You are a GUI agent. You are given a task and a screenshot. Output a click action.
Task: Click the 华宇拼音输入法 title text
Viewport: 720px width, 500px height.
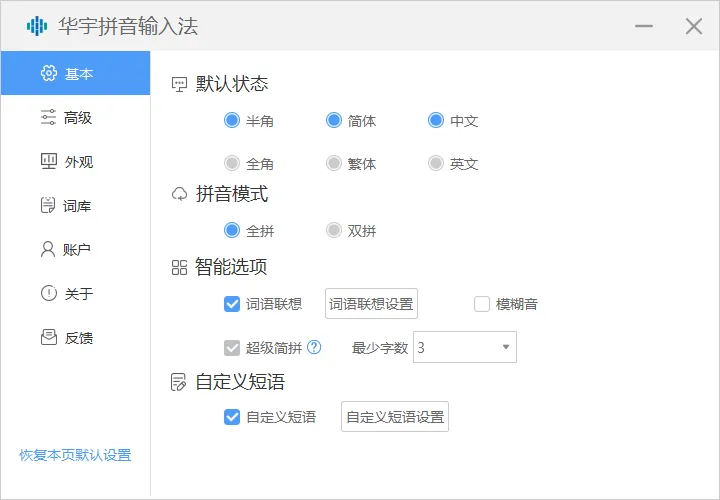[x=128, y=26]
